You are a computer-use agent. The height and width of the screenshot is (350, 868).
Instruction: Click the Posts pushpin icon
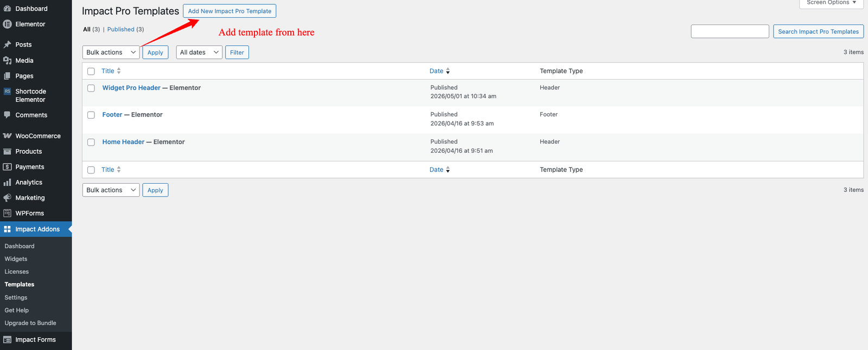[7, 44]
